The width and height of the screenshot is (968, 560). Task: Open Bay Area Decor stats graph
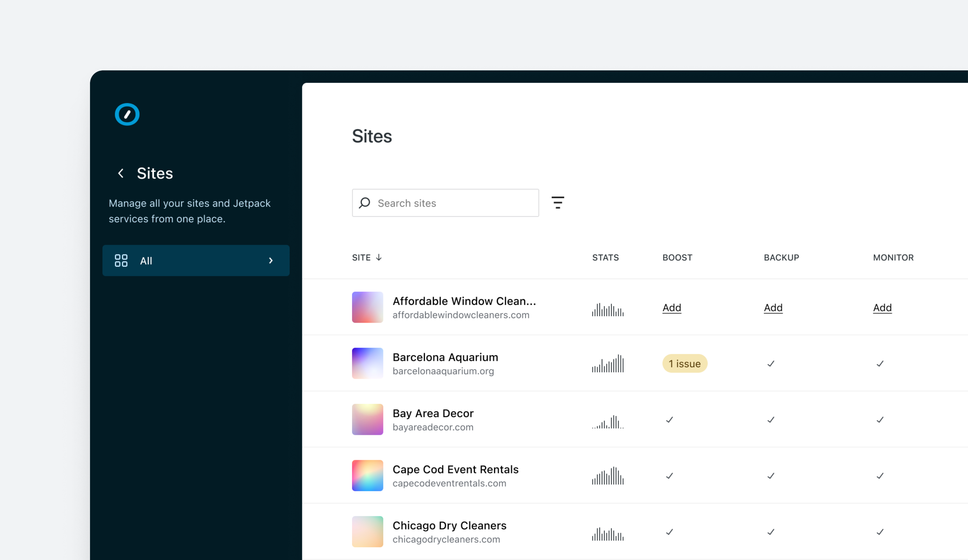608,421
